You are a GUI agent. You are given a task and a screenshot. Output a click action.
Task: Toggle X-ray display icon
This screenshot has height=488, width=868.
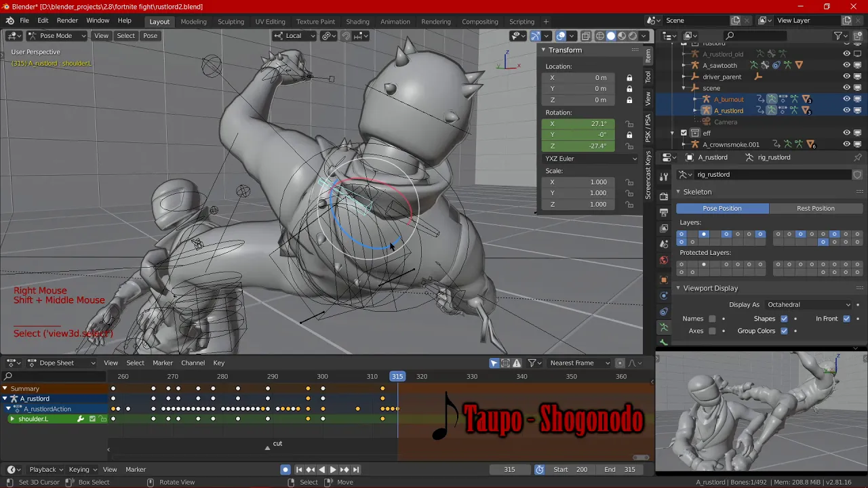586,36
